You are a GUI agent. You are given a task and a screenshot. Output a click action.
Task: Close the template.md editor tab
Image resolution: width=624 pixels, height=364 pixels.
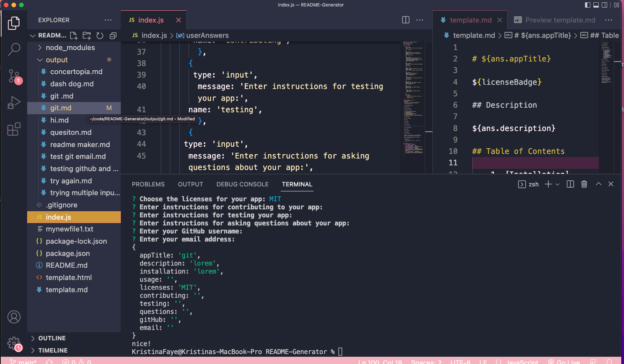pyautogui.click(x=500, y=20)
